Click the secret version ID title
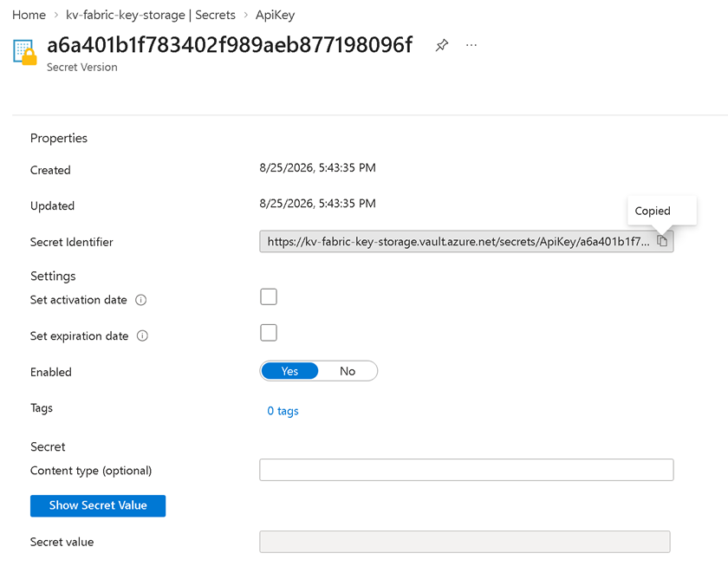Screen dimensions: 728x586 pyautogui.click(x=230, y=45)
